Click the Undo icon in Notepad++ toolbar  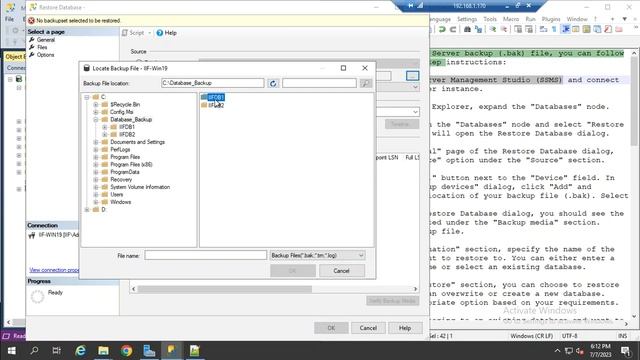click(x=442, y=29)
